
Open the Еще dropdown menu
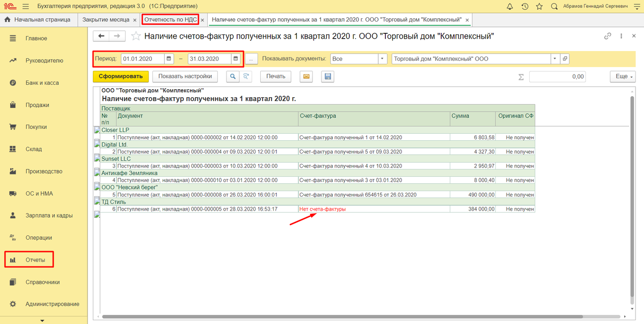click(623, 76)
